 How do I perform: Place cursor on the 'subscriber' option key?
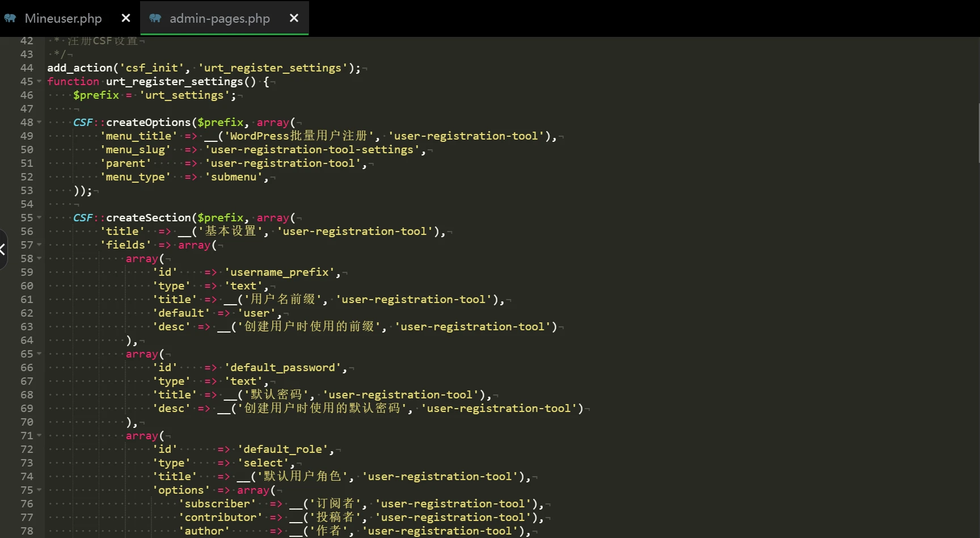click(x=217, y=504)
